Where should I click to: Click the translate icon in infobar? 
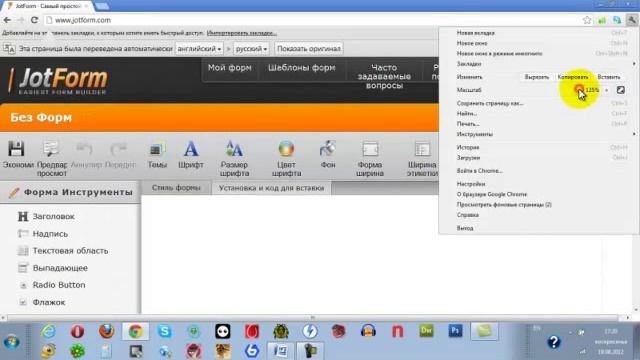click(9, 49)
